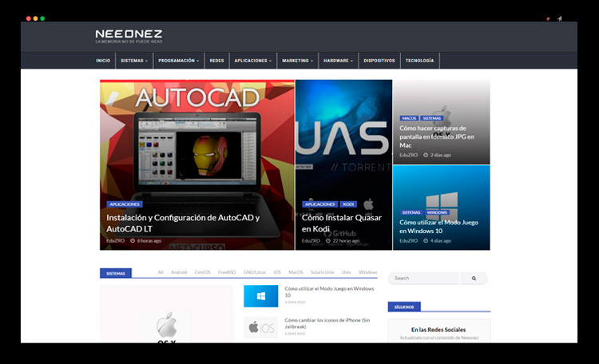Image resolution: width=599 pixels, height=364 pixels.
Task: Select the Solaris Unix filter tab
Action: pyautogui.click(x=322, y=272)
